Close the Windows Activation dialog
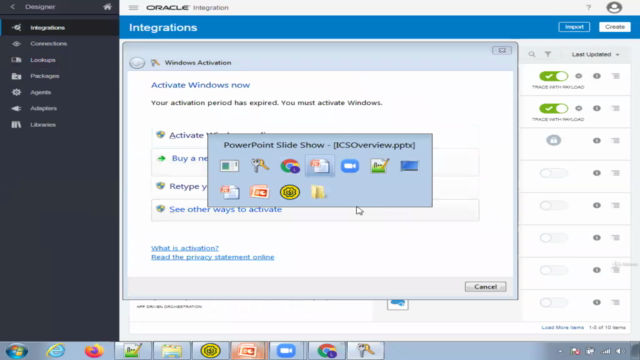The image size is (640, 360). (x=502, y=50)
